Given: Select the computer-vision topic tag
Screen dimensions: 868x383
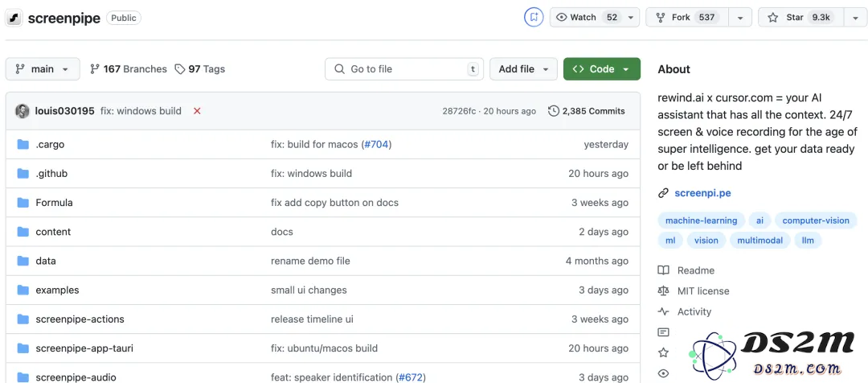Looking at the screenshot, I should [x=816, y=220].
